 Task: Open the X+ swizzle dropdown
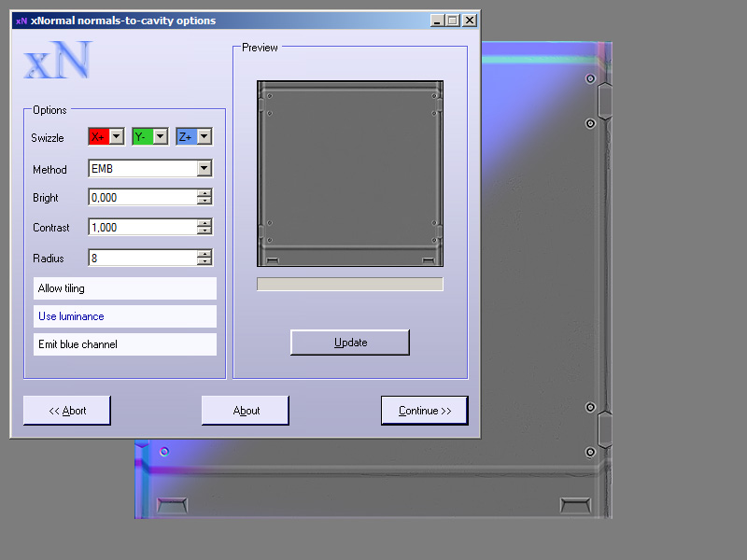coord(117,136)
